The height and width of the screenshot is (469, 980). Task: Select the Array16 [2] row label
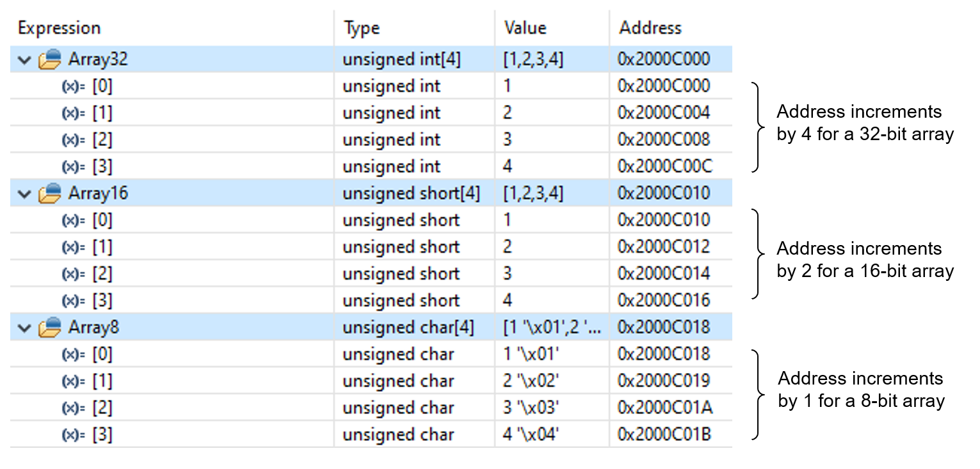(102, 274)
